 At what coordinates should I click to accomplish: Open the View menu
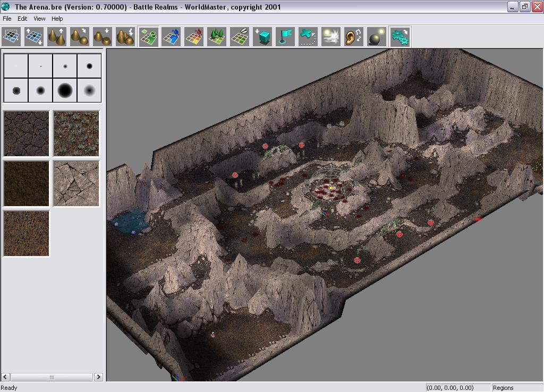(39, 19)
